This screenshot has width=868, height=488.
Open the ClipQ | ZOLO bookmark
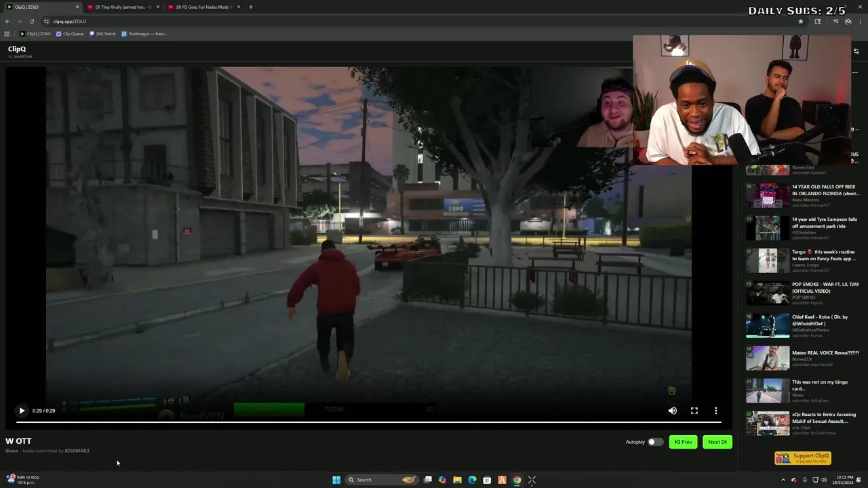[x=35, y=34]
